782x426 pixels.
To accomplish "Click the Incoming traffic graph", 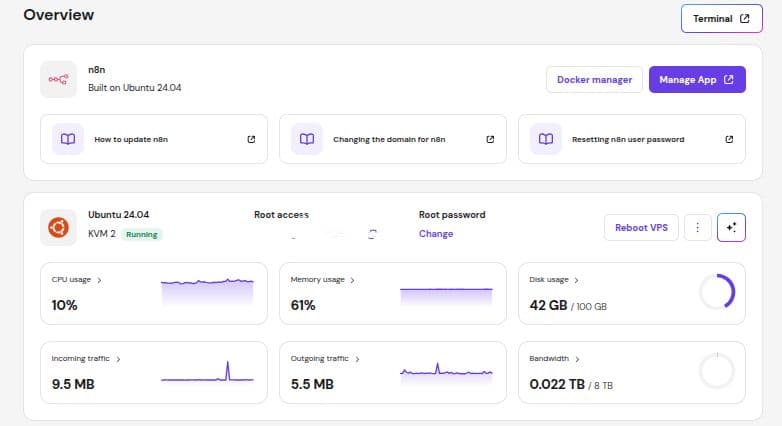I will pyautogui.click(x=207, y=372).
